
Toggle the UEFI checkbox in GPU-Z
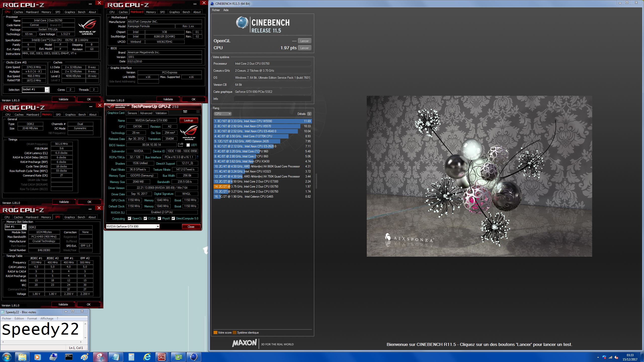[188, 145]
